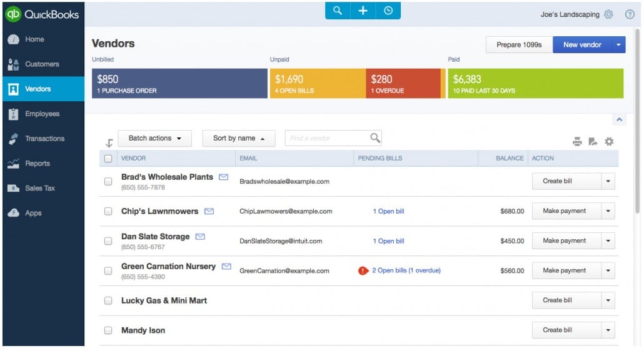Click the Prepare 1099s button

[519, 45]
